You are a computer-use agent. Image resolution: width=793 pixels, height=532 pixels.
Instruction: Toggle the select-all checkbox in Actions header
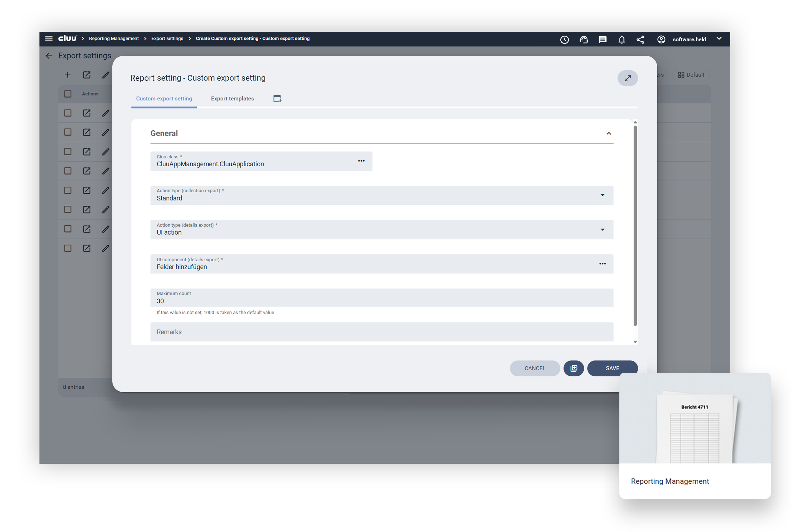[68, 94]
